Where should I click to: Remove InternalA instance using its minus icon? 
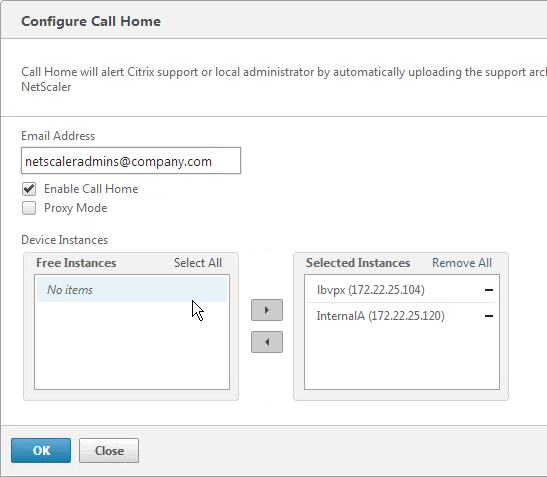point(489,316)
